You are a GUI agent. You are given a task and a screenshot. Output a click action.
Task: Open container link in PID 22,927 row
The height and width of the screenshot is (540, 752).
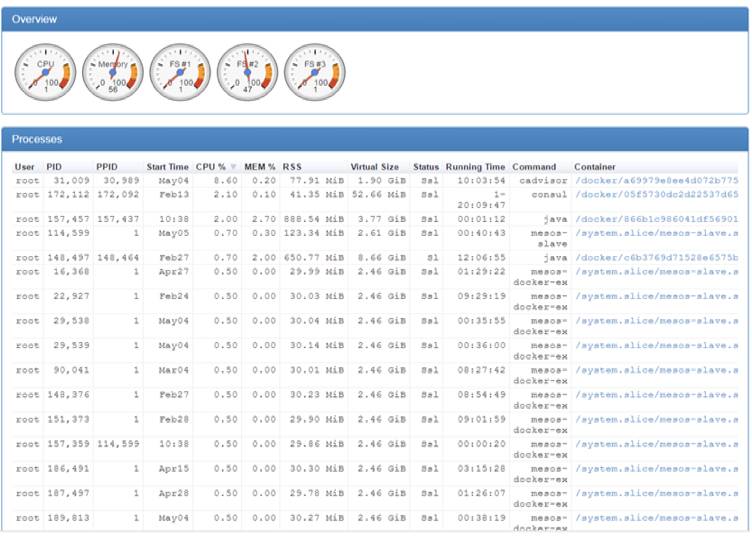(657, 296)
